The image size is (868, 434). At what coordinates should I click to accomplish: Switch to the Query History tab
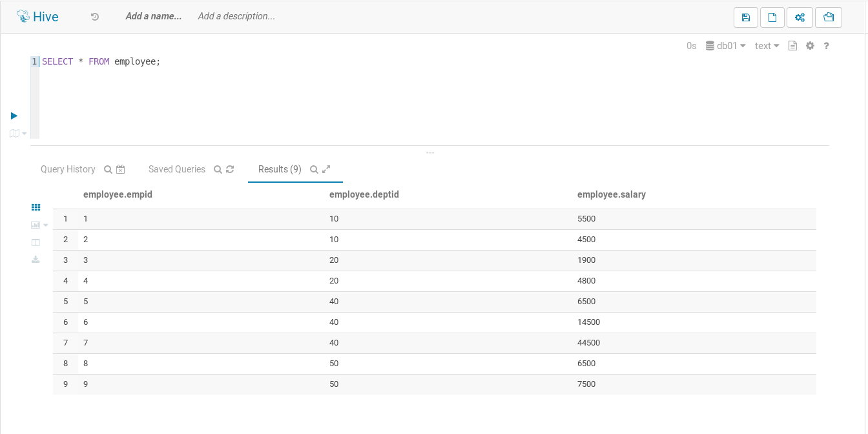(68, 169)
